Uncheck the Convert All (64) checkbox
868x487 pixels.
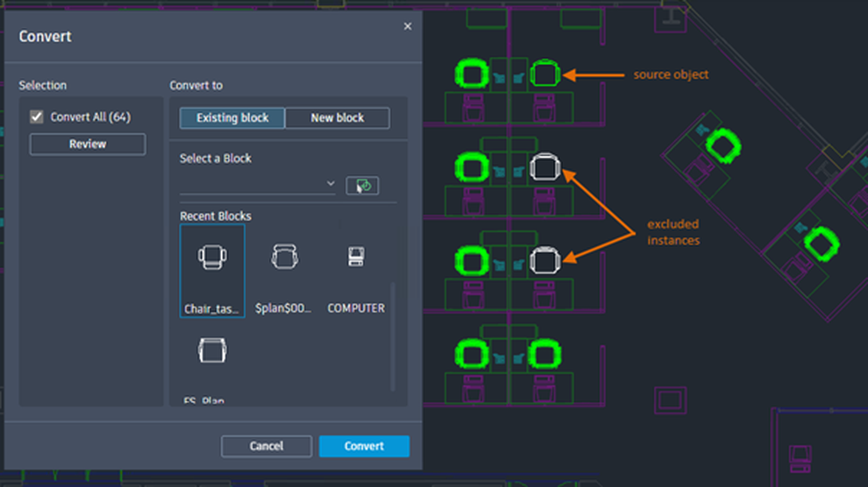coord(37,117)
